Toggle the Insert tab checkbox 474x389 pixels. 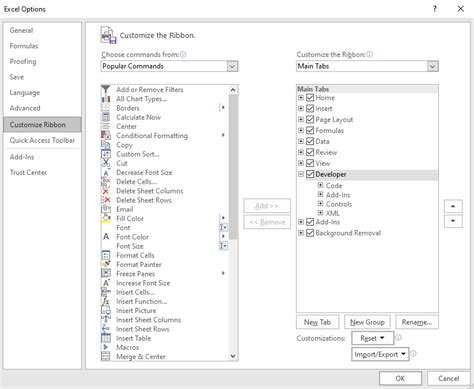click(310, 108)
